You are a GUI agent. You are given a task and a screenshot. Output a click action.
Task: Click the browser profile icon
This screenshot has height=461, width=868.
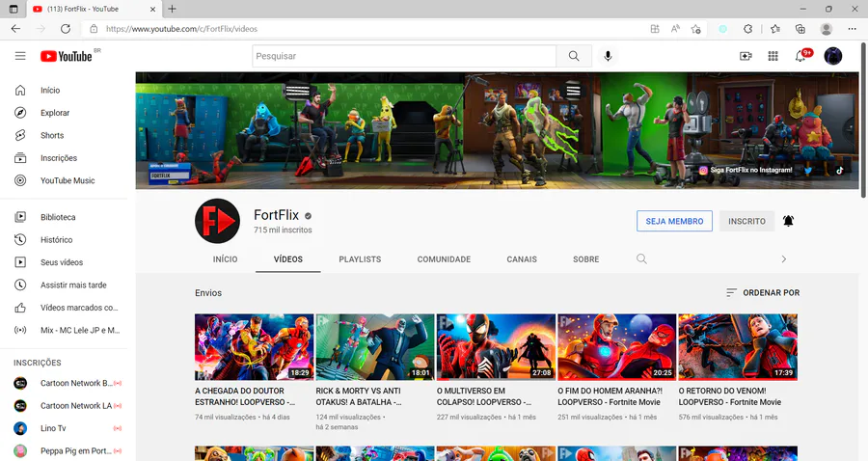click(x=827, y=29)
